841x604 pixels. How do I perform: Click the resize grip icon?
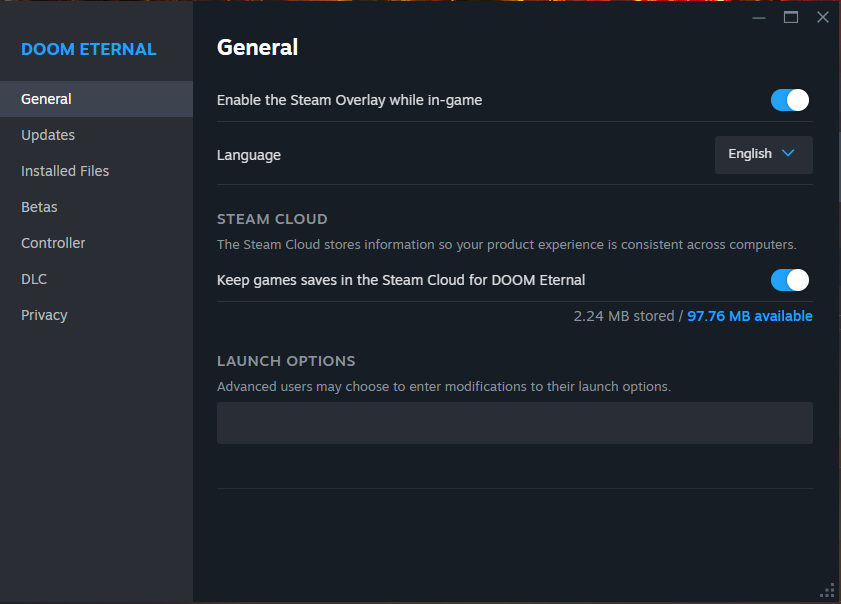click(828, 591)
